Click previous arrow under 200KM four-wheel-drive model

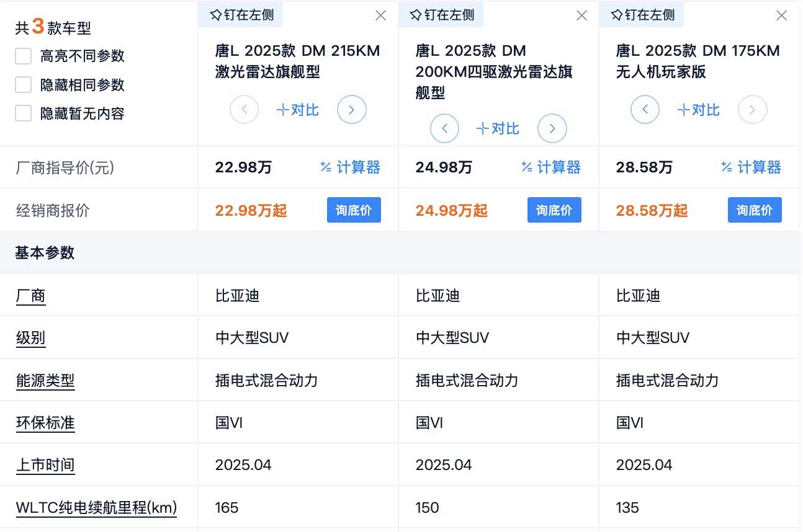coord(444,129)
